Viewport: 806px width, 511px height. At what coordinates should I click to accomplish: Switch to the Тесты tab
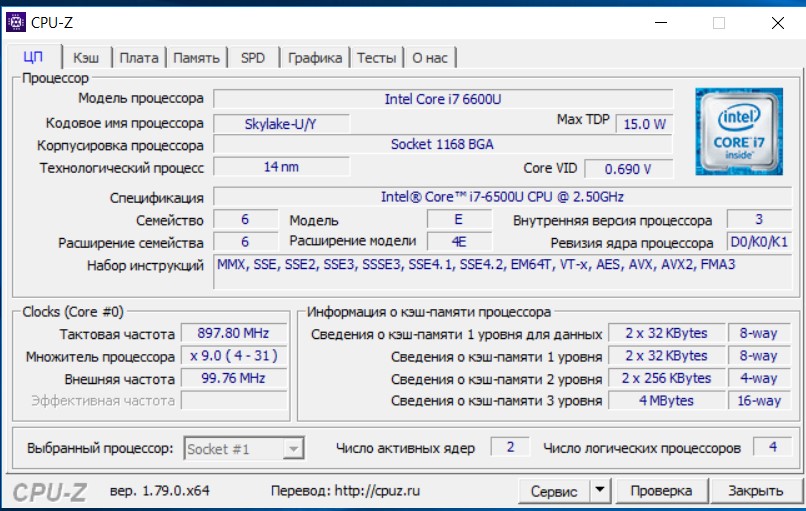[x=377, y=58]
